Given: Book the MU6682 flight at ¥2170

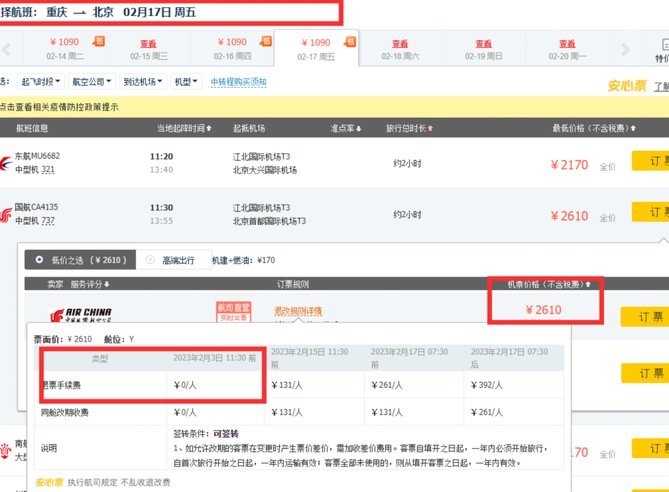Looking at the screenshot, I should 651,160.
